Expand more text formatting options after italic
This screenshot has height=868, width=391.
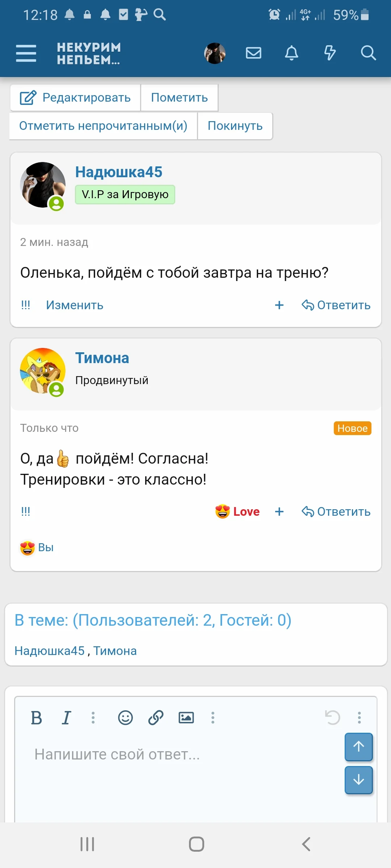pyautogui.click(x=93, y=718)
